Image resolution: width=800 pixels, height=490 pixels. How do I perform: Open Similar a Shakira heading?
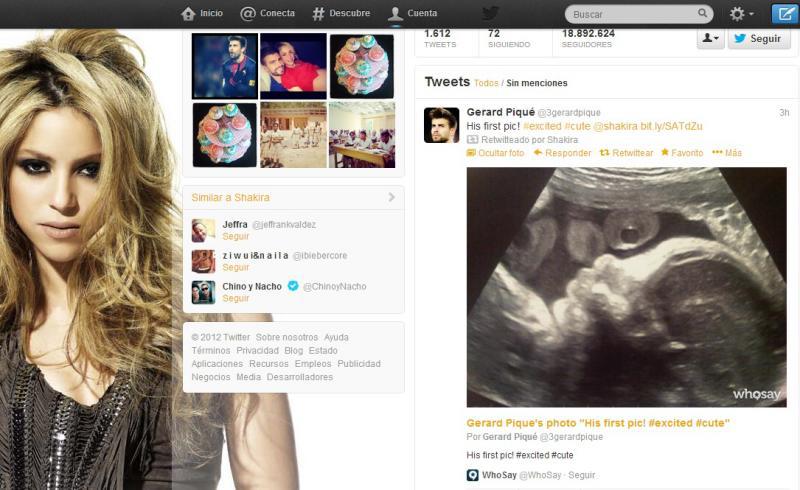coord(230,198)
